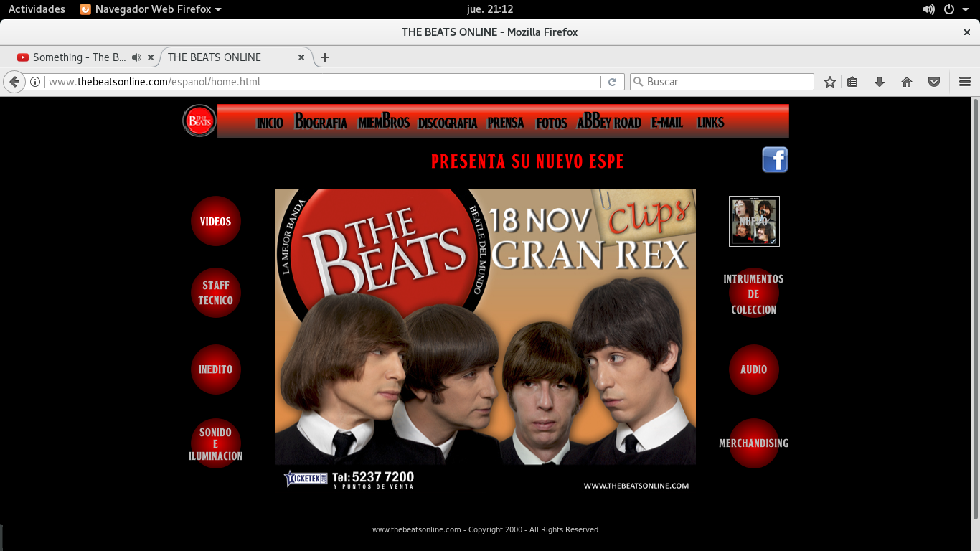Click the magnifier icon in search box
Image resolution: width=980 pixels, height=551 pixels.
[x=637, y=82]
